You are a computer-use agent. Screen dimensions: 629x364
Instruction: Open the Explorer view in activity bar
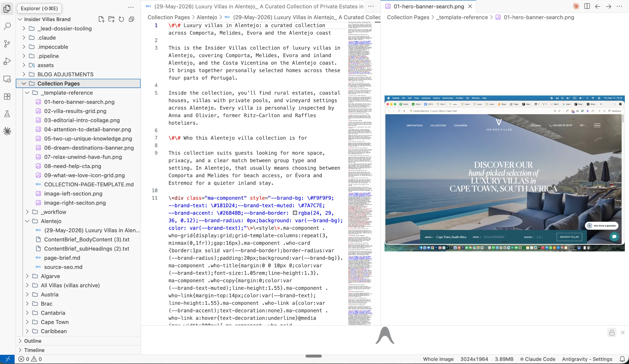[7, 8]
